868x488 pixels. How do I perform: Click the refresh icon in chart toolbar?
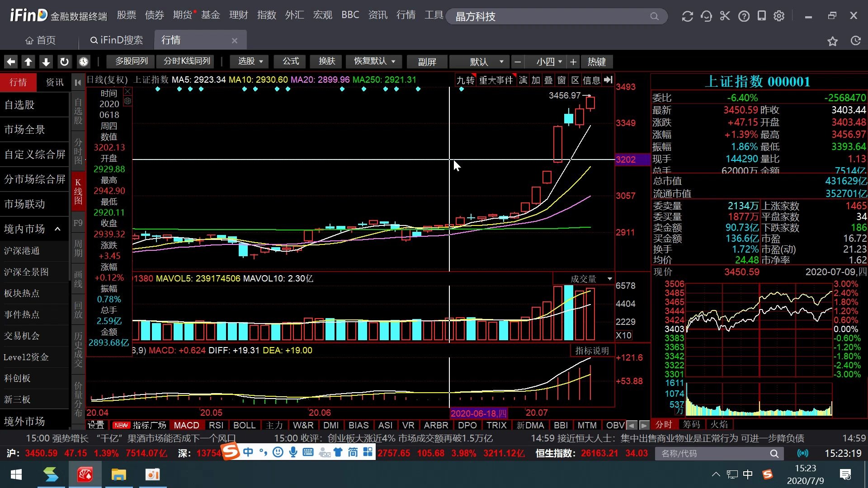coord(64,61)
